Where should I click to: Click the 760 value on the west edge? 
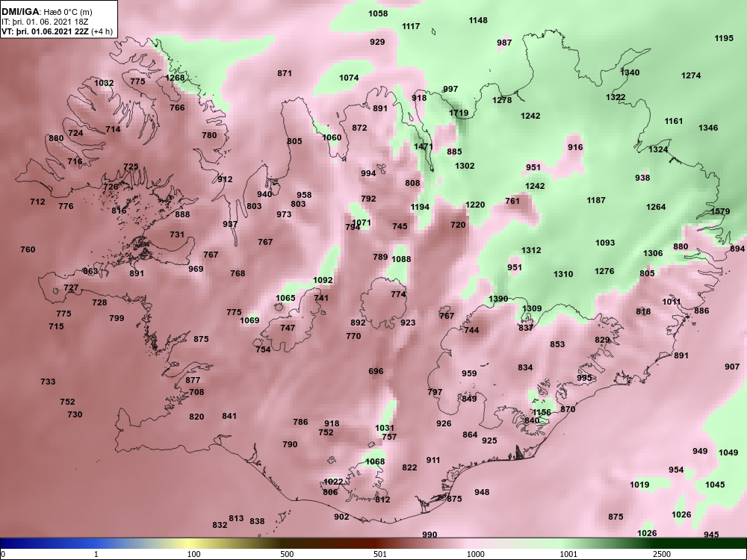click(28, 249)
